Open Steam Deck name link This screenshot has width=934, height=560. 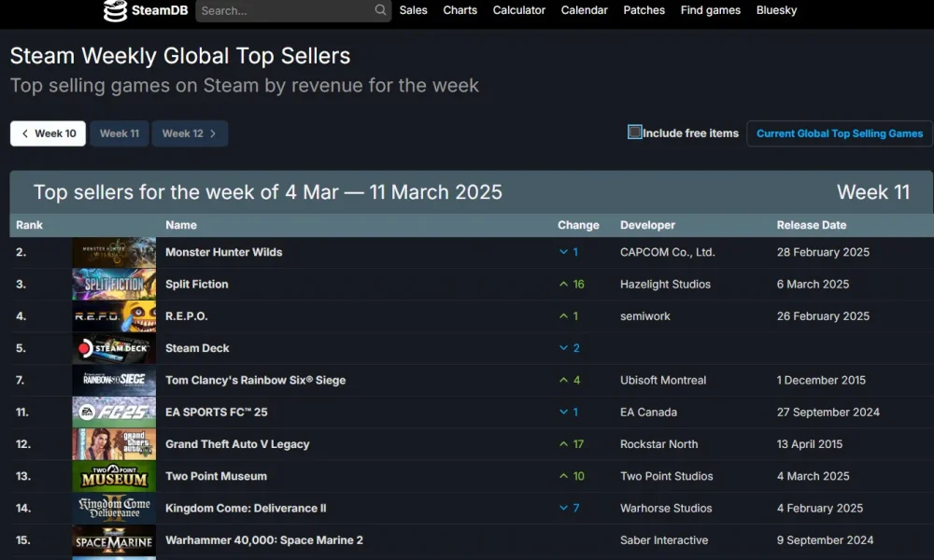(x=197, y=348)
